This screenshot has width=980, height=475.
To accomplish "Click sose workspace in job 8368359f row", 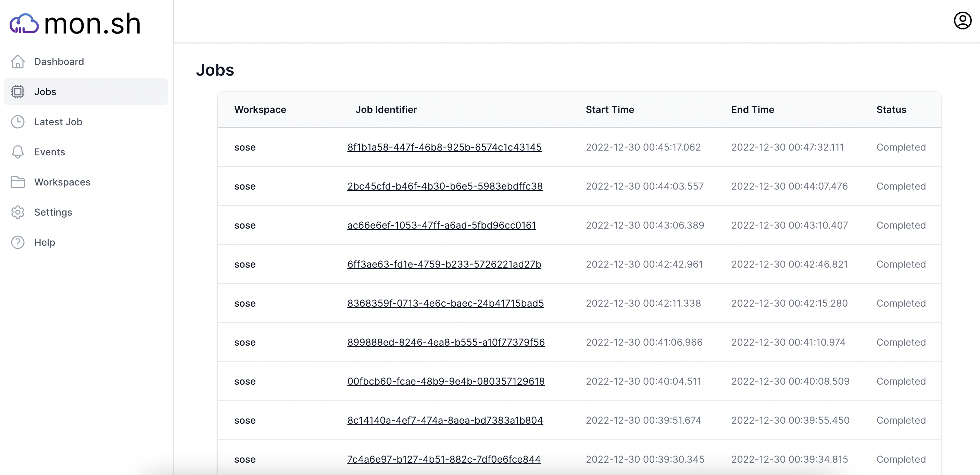I will pos(244,303).
